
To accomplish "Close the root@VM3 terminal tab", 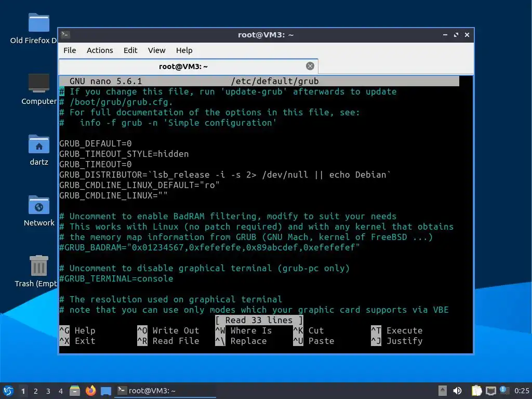I will pyautogui.click(x=310, y=66).
